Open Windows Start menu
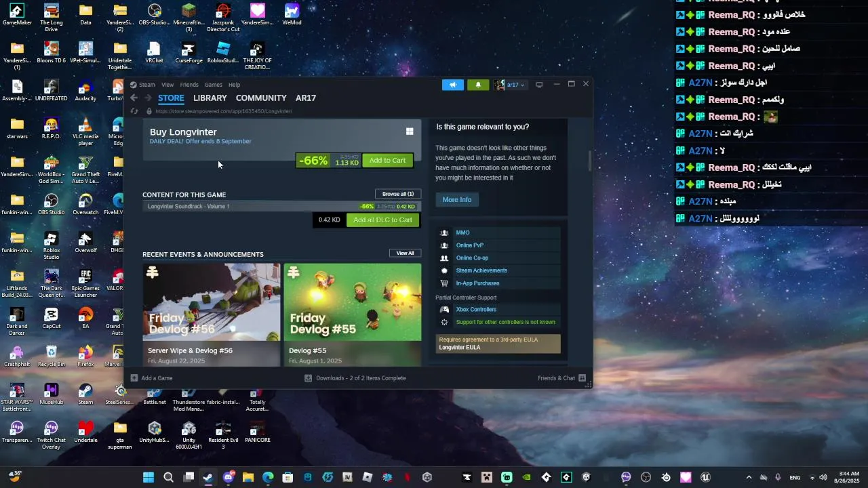868x488 pixels. click(149, 477)
